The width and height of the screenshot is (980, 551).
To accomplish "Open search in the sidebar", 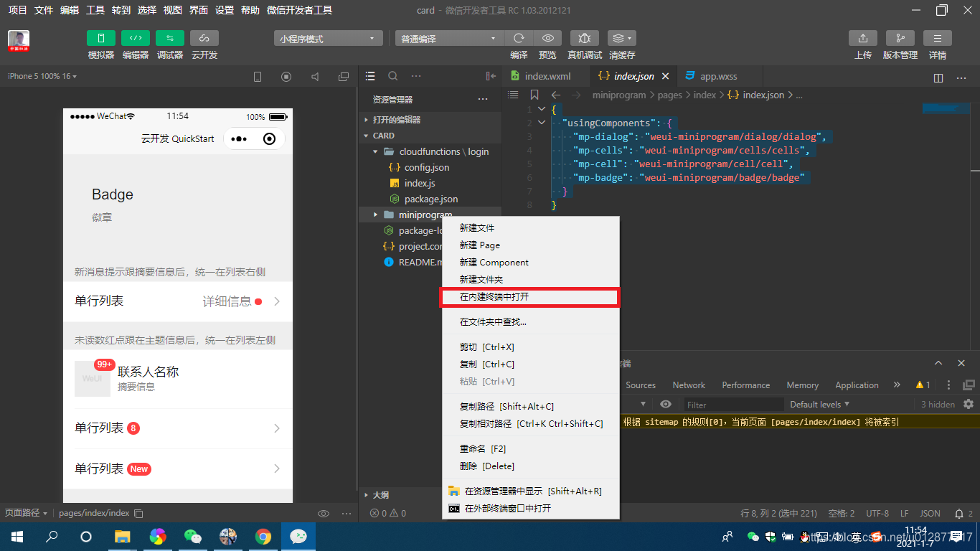I will pyautogui.click(x=393, y=76).
